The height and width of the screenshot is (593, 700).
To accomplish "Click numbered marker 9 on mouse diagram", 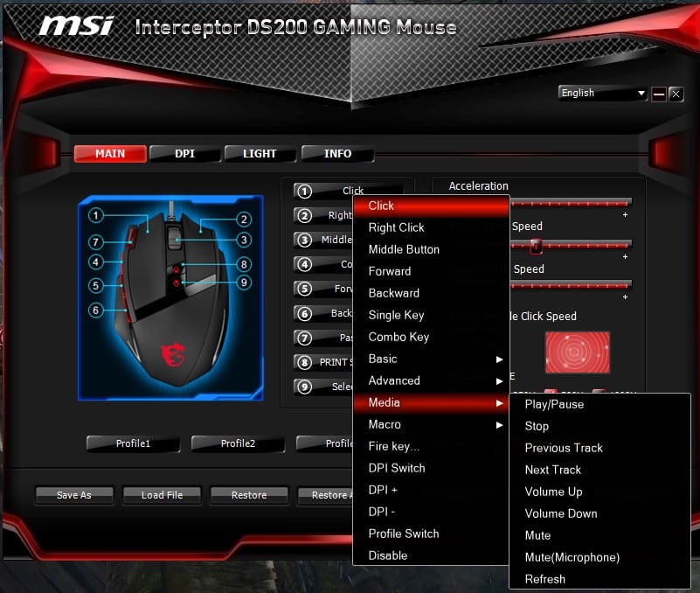I will click(244, 283).
